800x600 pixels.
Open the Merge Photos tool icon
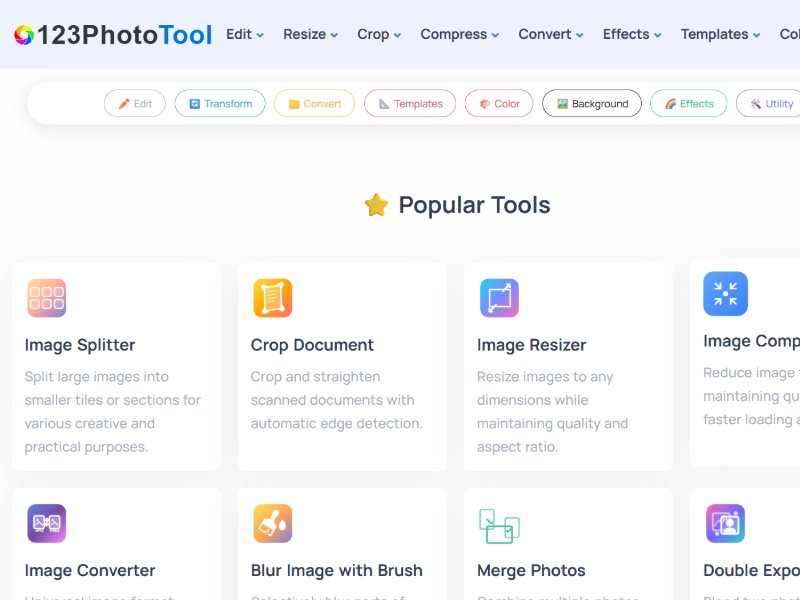[499, 525]
